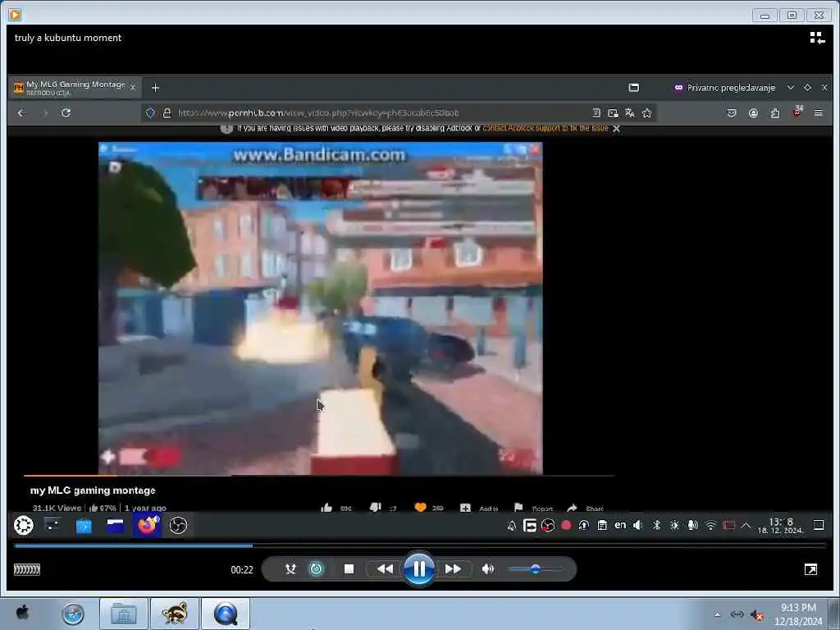840x630 pixels.
Task: Click the gaming video frame in the page
Action: coord(321,308)
